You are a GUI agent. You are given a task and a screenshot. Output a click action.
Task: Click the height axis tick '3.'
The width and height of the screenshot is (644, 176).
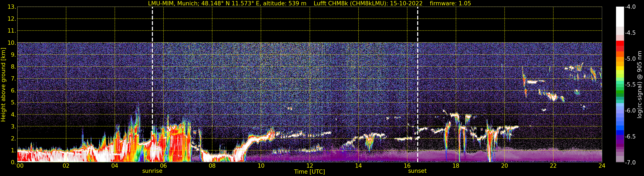coord(13,126)
